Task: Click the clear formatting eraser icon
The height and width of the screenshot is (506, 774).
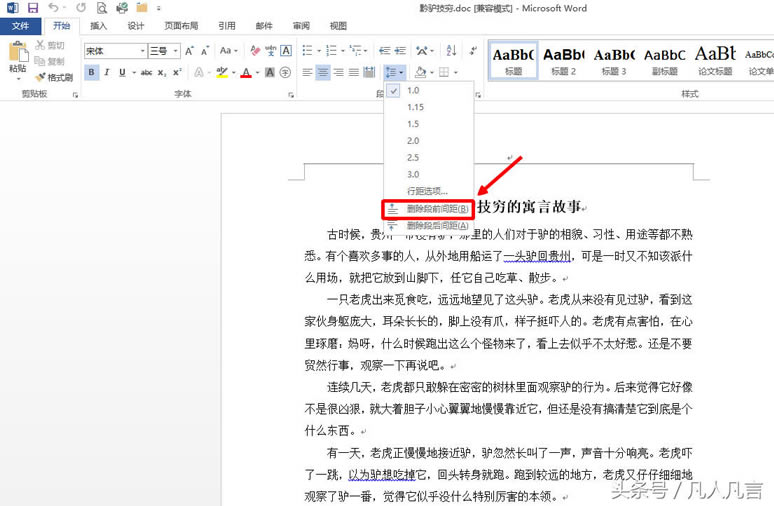Action: [x=254, y=50]
